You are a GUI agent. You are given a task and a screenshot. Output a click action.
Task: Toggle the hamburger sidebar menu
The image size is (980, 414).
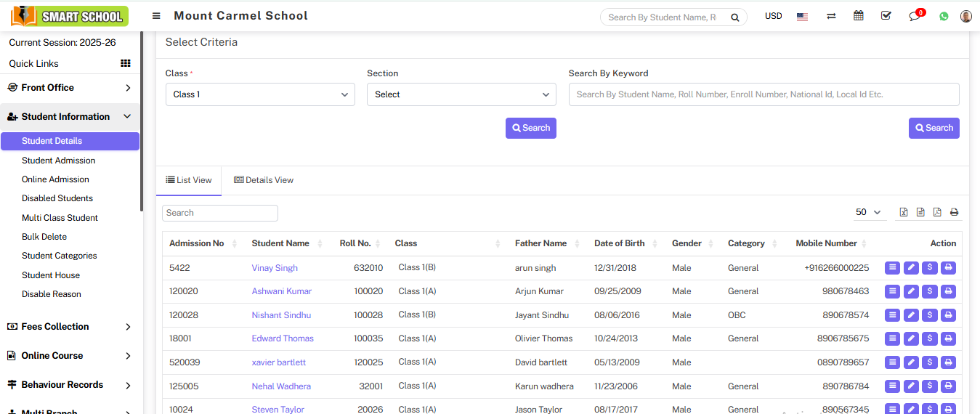(x=156, y=16)
